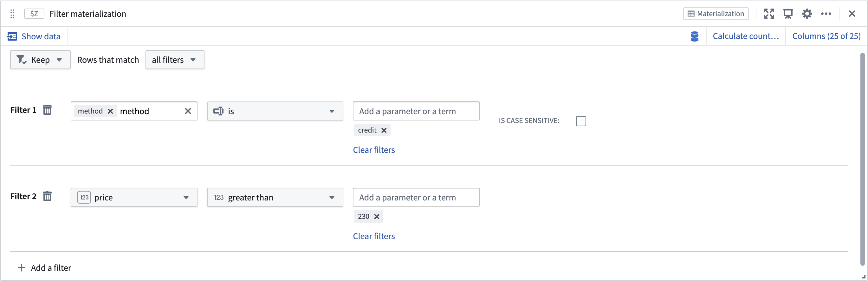
Task: Click the presentation mode icon
Action: (788, 14)
